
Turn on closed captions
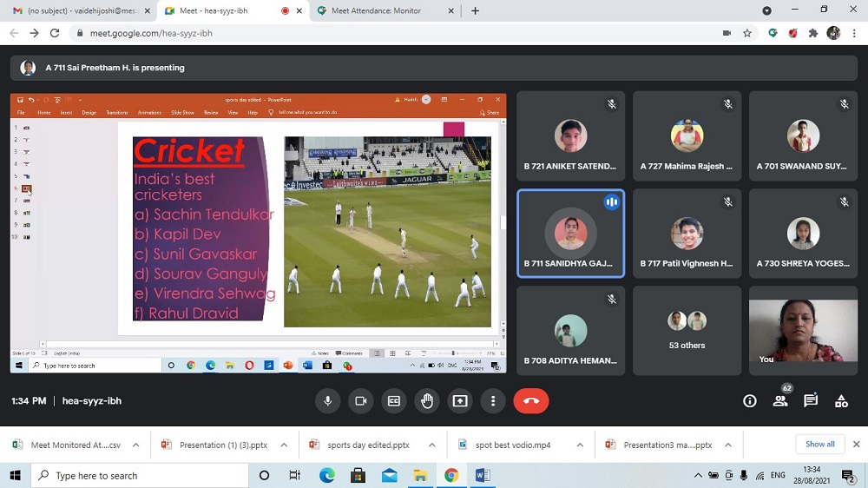[x=393, y=401]
